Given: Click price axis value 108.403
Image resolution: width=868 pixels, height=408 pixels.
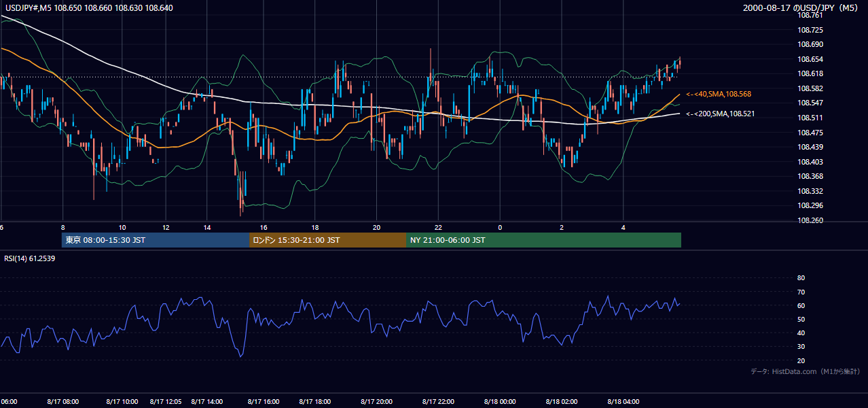Looking at the screenshot, I should (x=810, y=162).
